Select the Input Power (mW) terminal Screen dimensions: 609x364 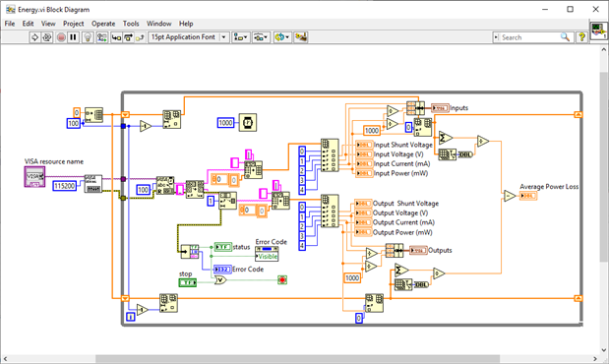pyautogui.click(x=364, y=174)
